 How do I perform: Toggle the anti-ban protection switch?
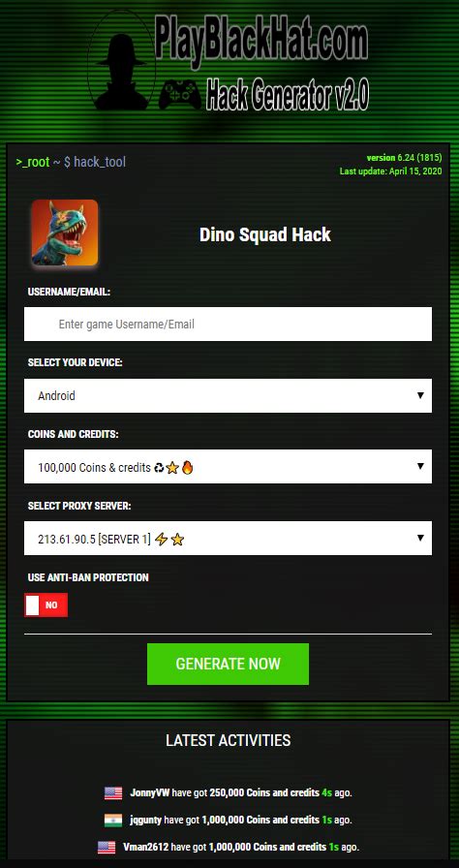pos(46,605)
